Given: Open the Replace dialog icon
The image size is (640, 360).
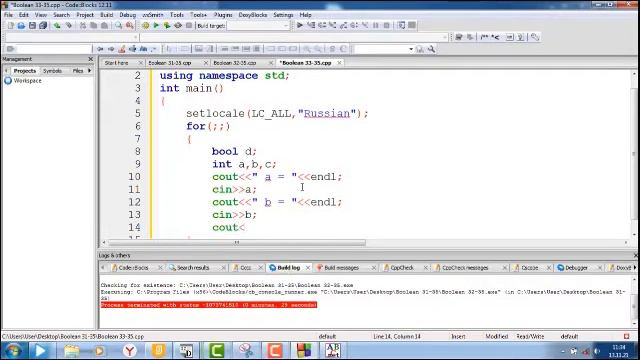Looking at the screenshot, I should pos(129,25).
